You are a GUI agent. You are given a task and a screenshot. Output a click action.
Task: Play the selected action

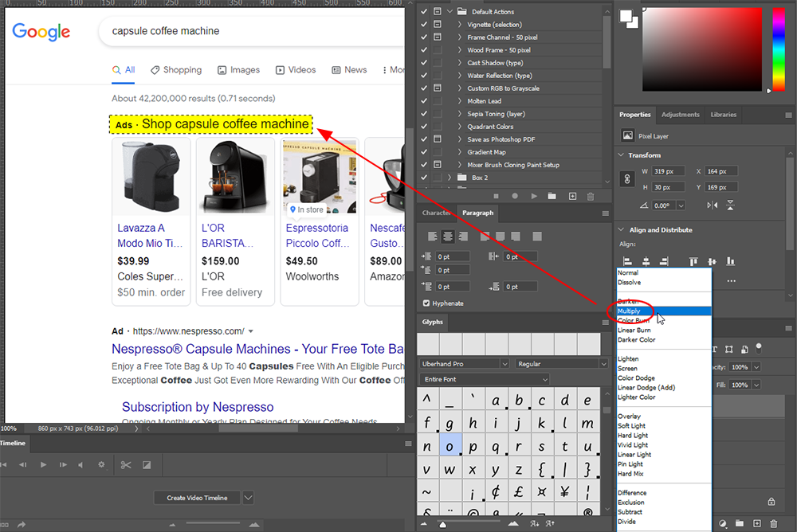[534, 196]
